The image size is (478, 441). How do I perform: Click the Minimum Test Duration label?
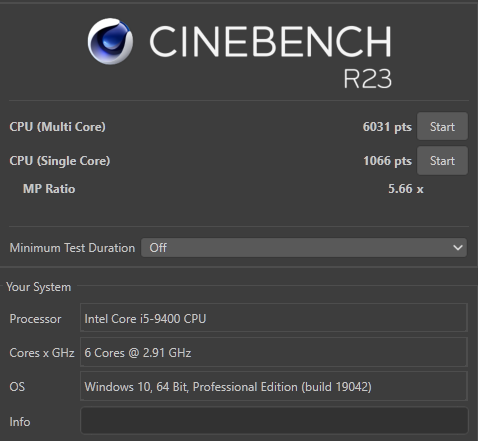tap(72, 248)
